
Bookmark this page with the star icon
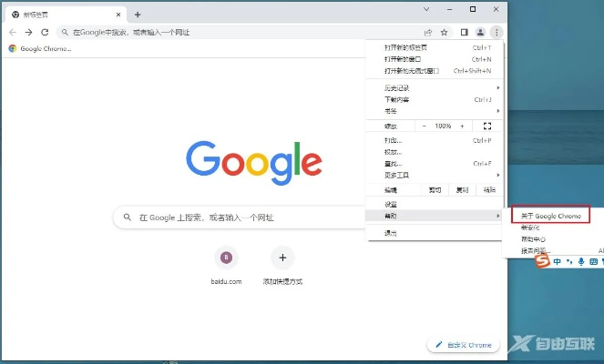pos(444,32)
